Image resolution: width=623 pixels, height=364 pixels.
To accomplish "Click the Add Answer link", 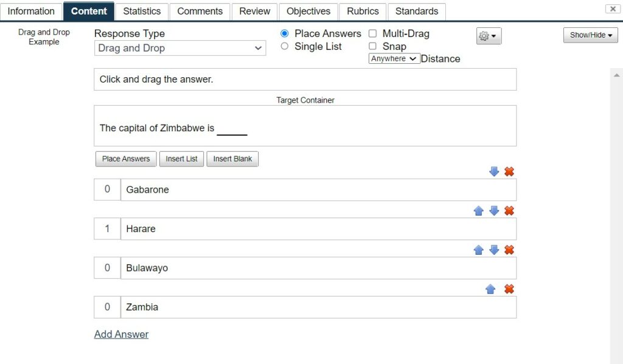I will 121,334.
